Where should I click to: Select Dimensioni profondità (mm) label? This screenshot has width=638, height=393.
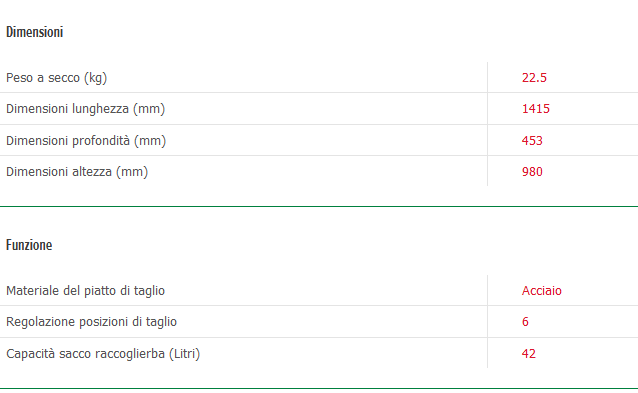click(x=86, y=141)
